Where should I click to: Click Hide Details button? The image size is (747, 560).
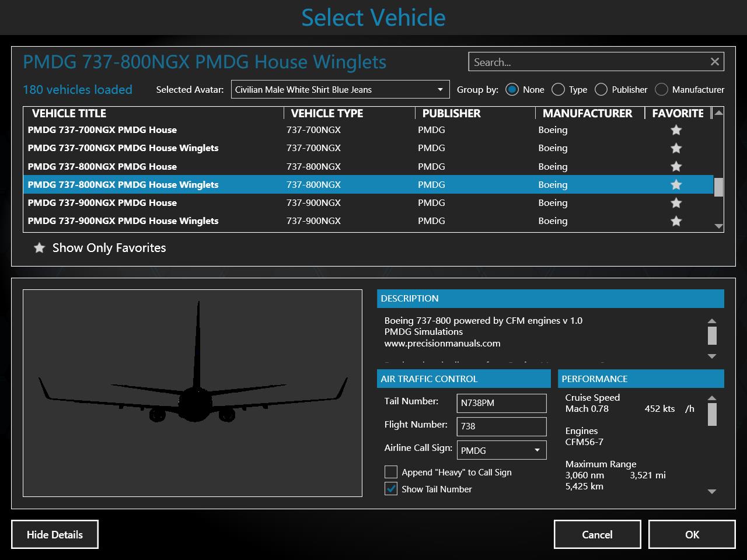55,534
